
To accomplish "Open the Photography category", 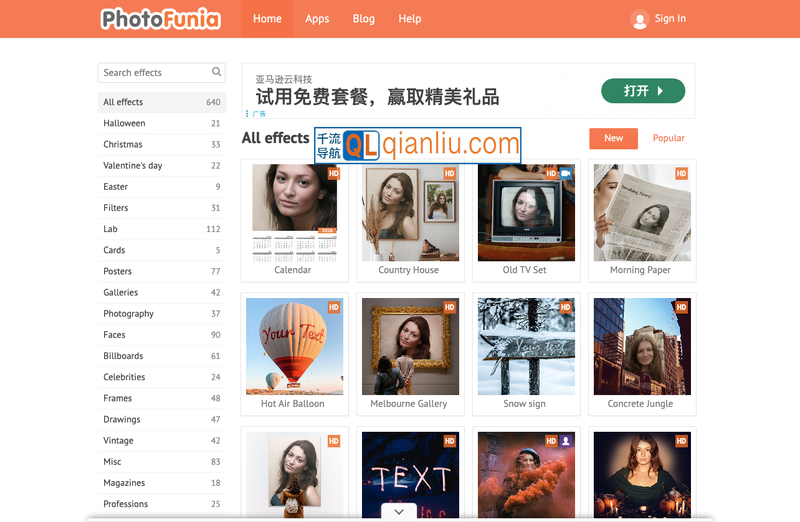I will coord(162,314).
